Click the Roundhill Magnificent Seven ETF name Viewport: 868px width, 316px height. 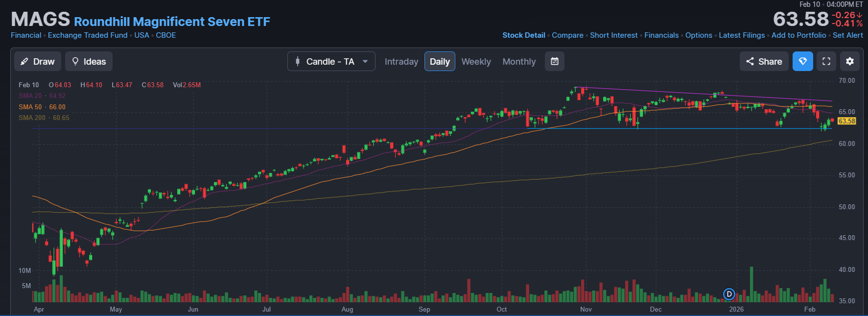point(172,22)
